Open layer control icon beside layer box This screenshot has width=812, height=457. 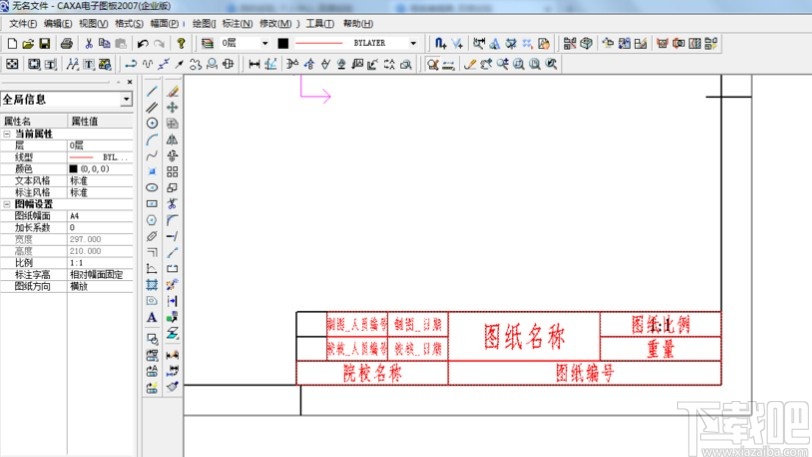click(x=207, y=44)
